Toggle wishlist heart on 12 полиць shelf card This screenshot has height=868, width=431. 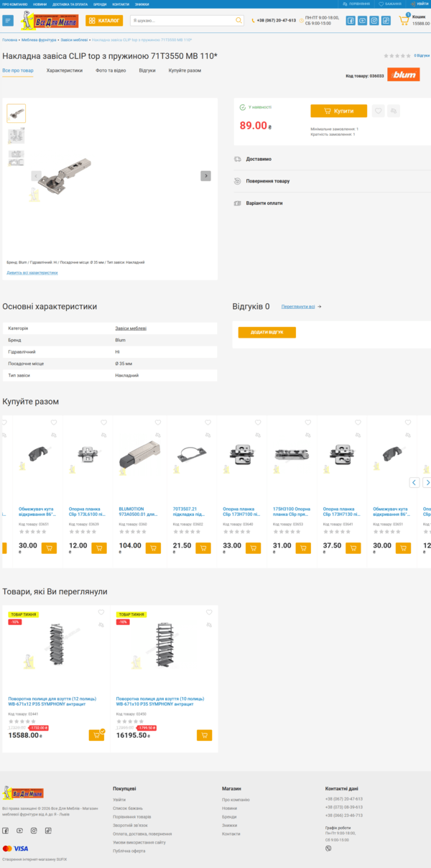tap(101, 612)
